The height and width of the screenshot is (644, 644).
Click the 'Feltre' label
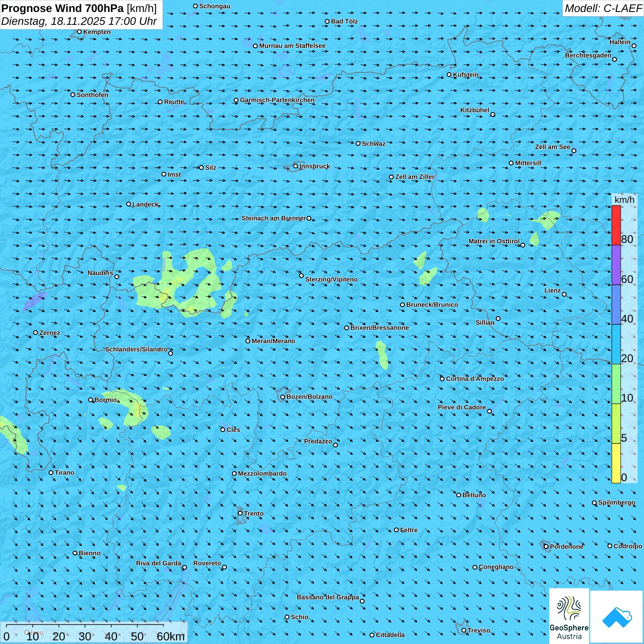click(409, 530)
